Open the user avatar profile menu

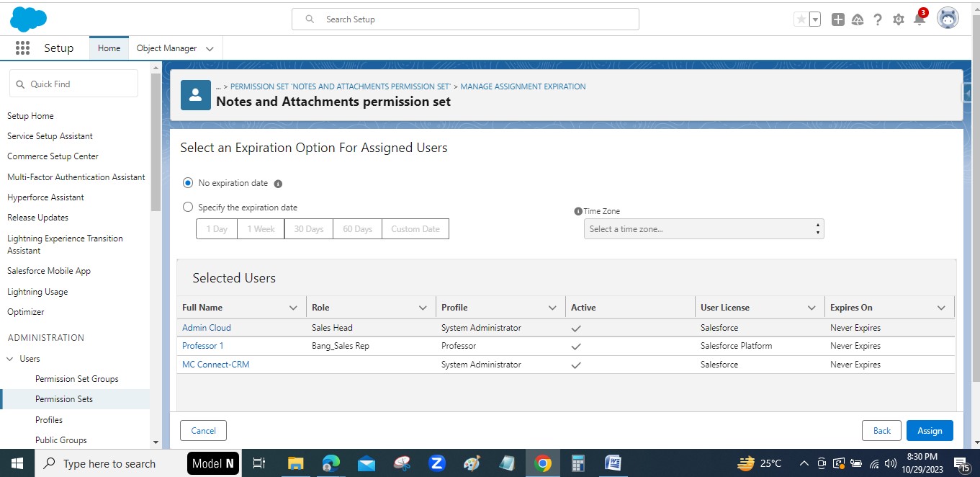pyautogui.click(x=948, y=19)
